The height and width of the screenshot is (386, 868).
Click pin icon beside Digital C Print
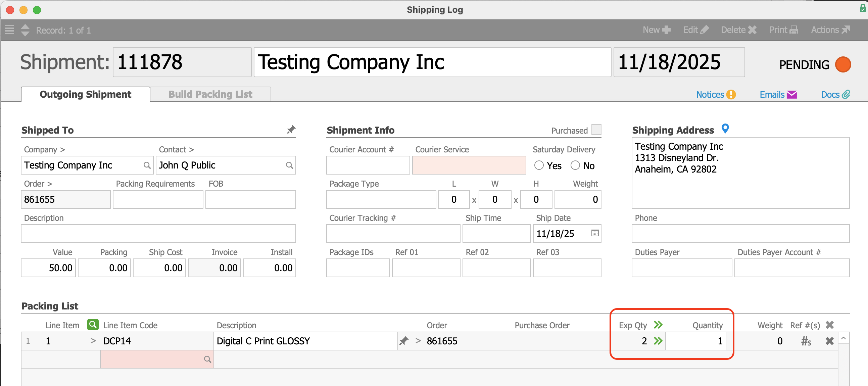pos(404,341)
